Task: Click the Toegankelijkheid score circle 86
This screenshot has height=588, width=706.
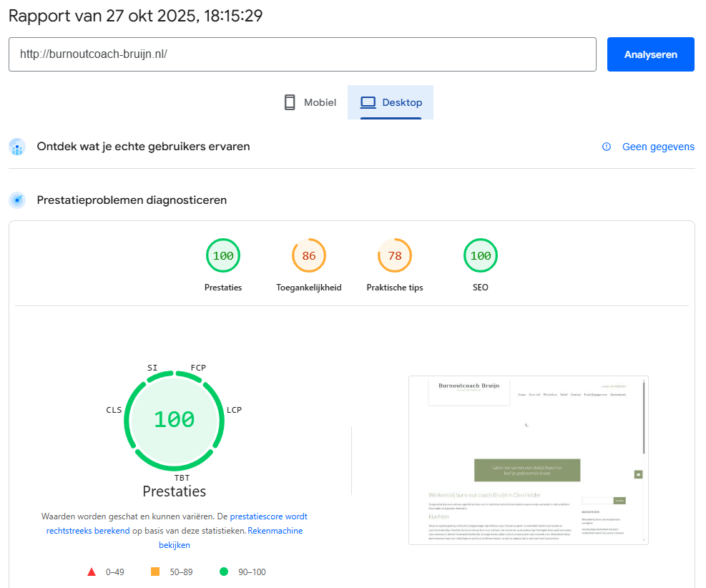Action: tap(309, 256)
